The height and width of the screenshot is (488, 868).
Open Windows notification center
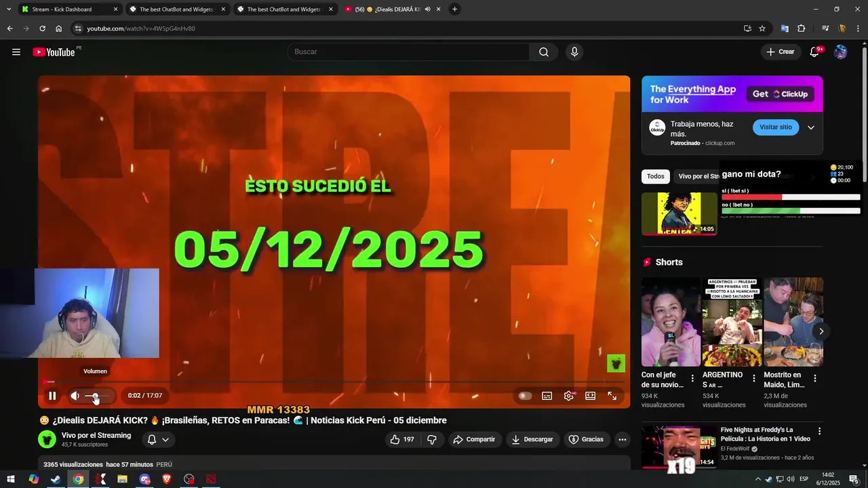(x=854, y=479)
